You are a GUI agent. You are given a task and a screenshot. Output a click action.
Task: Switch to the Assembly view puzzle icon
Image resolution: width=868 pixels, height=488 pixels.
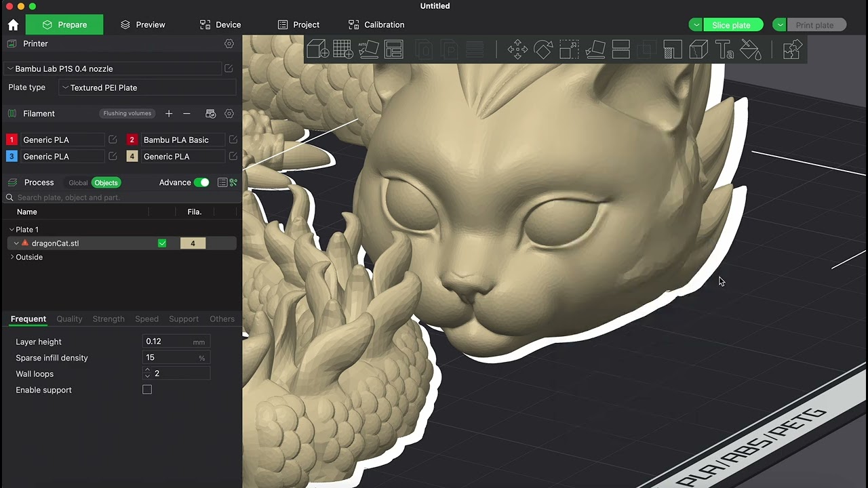tap(792, 49)
